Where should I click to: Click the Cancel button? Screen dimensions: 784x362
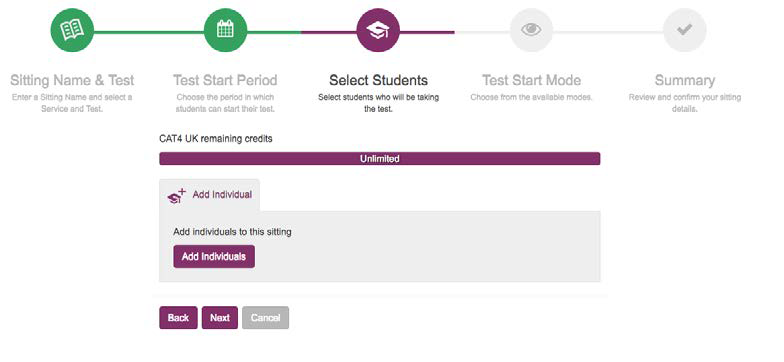tap(266, 318)
